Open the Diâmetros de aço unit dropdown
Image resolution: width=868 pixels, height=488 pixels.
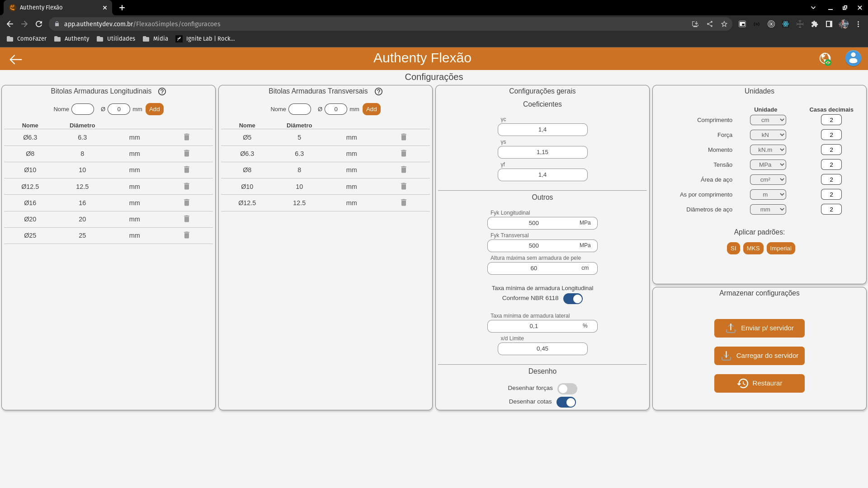pyautogui.click(x=768, y=210)
